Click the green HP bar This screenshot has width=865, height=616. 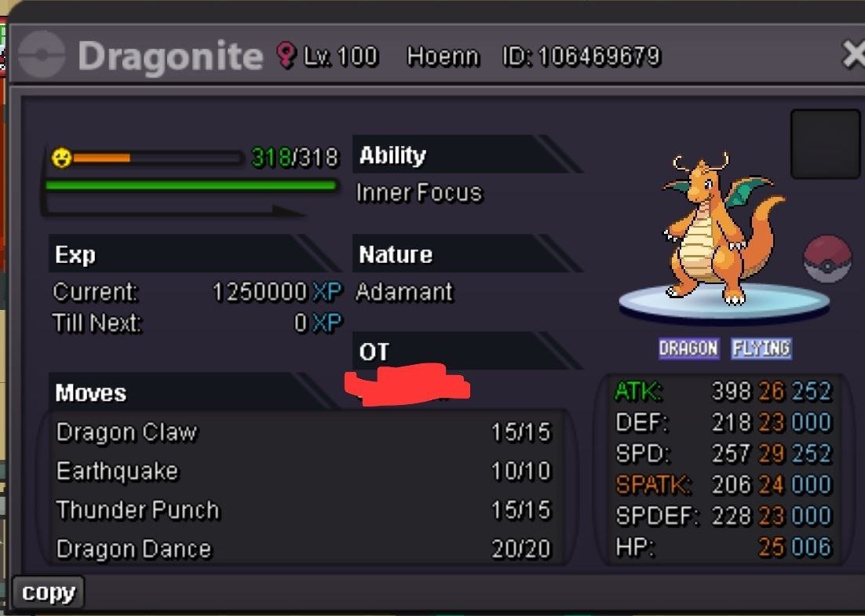[191, 185]
